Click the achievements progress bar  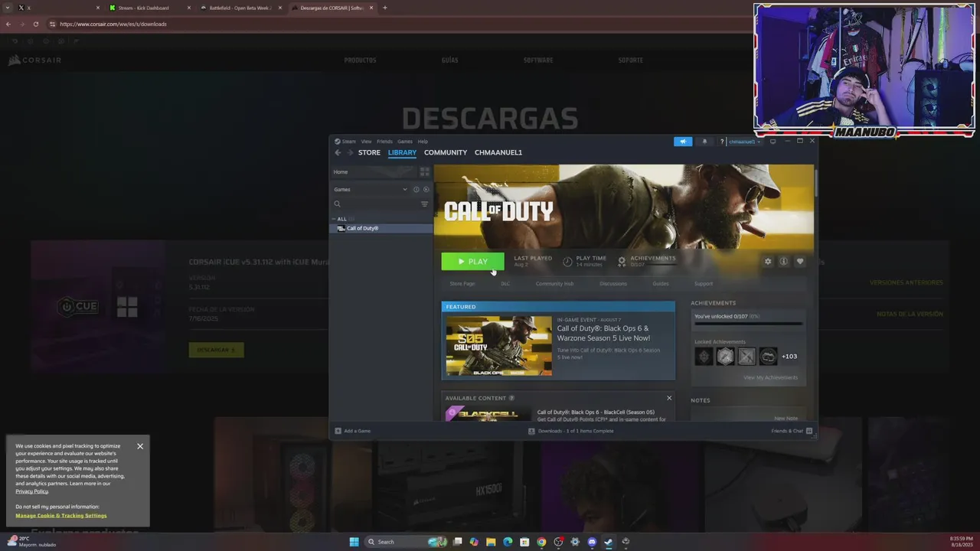coord(748,324)
